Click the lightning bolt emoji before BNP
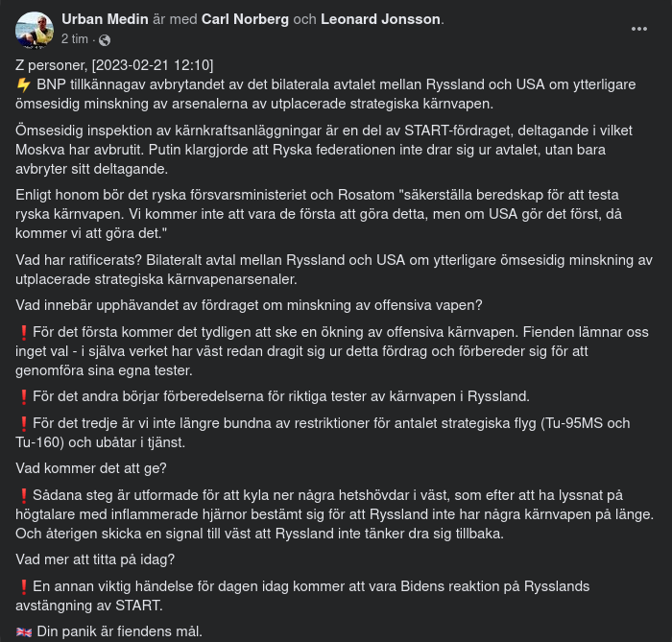 (x=24, y=84)
